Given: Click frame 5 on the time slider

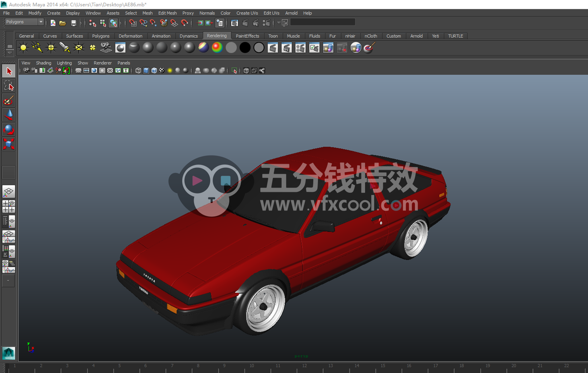Looking at the screenshot, I should click(120, 366).
